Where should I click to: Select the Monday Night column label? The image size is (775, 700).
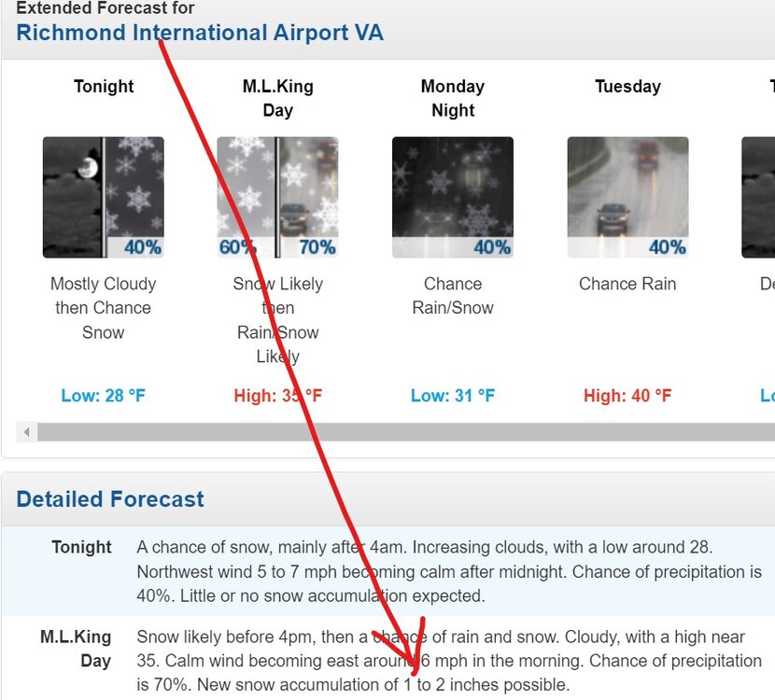453,98
